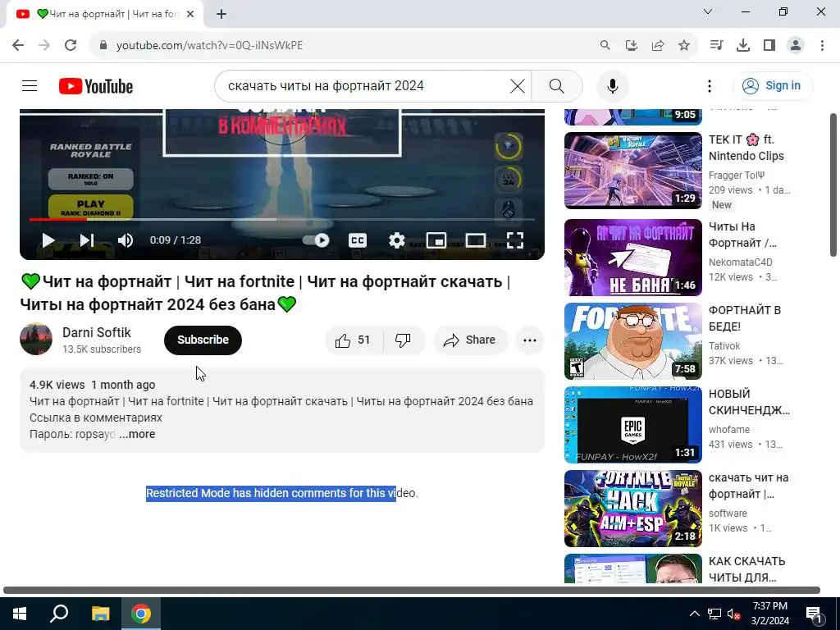
Task: Clear the search query text
Action: [518, 85]
